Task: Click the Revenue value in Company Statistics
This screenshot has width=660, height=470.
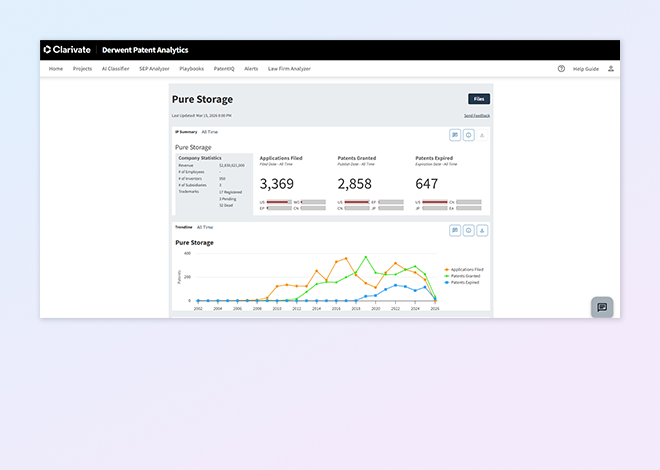Action: point(232,165)
